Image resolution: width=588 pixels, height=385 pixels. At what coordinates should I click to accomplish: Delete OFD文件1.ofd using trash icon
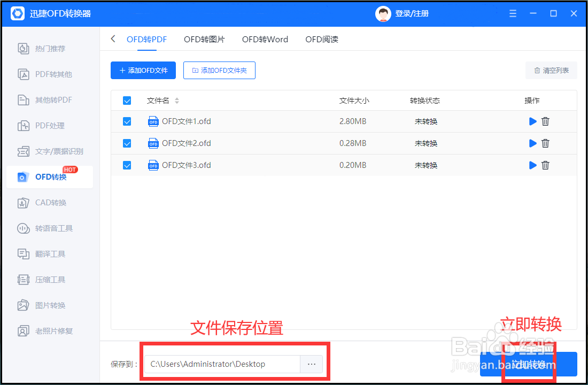click(x=546, y=121)
